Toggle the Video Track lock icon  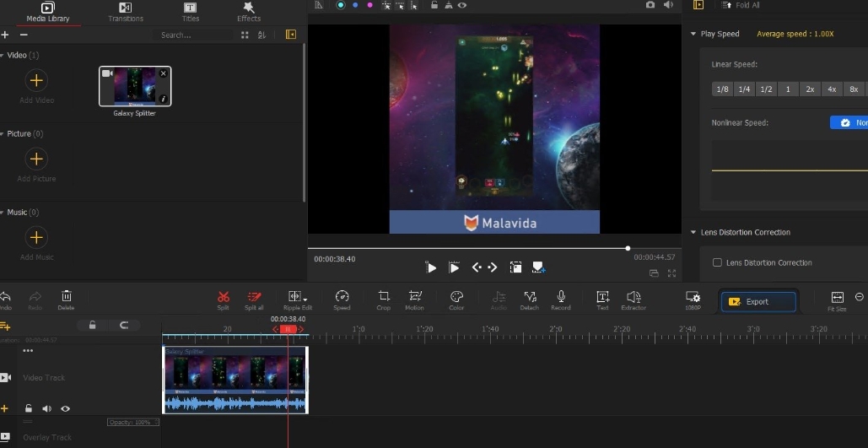coord(28,408)
